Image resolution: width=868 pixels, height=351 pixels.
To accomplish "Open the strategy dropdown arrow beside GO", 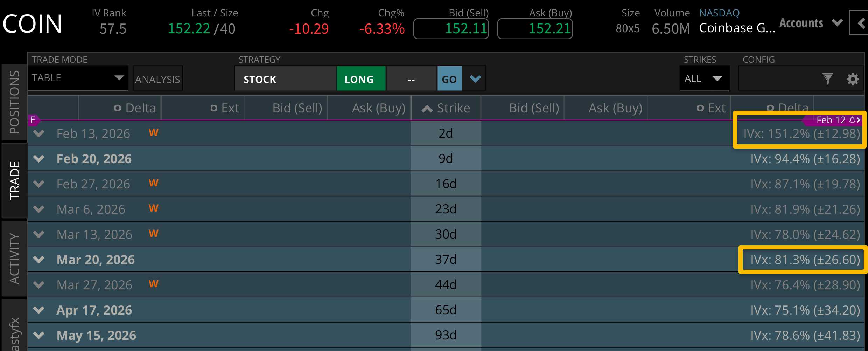I will (x=475, y=79).
